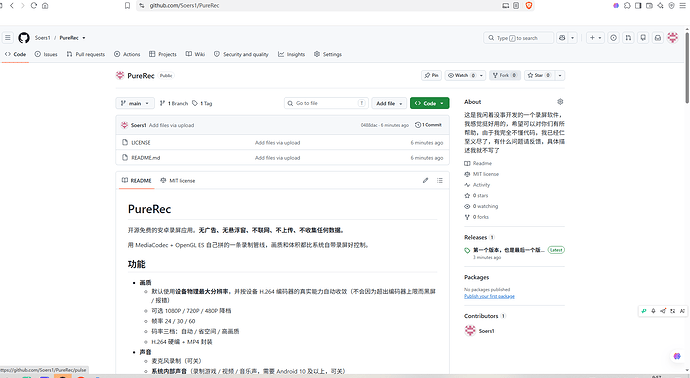Click the Fork button
The width and height of the screenshot is (690, 378).
coord(505,75)
